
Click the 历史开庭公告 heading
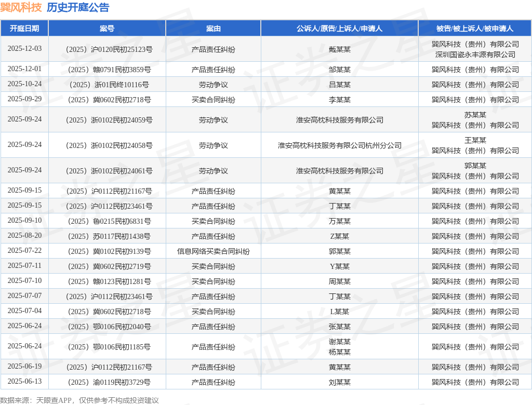[78, 7]
